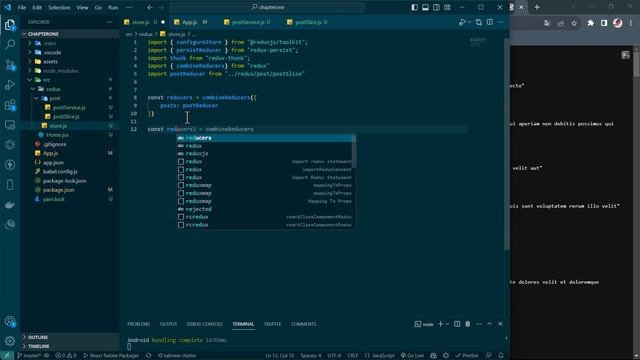This screenshot has height=360, width=640.
Task: Open the Docker view in activity bar
Action: tap(10, 205)
